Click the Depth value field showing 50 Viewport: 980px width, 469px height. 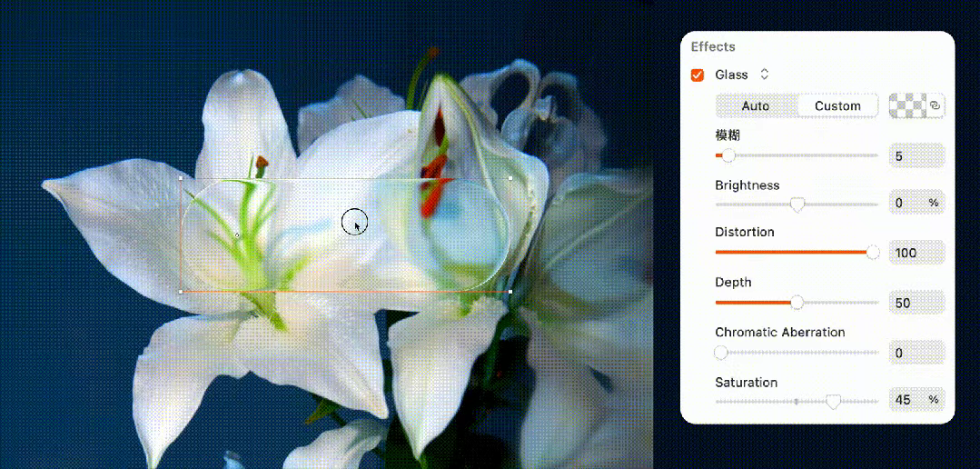pos(916,303)
